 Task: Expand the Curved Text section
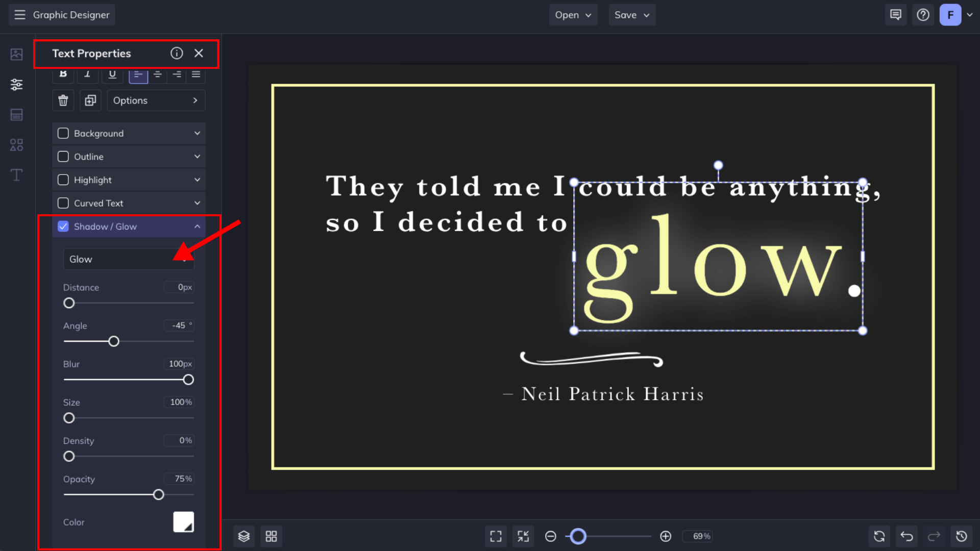pos(197,203)
